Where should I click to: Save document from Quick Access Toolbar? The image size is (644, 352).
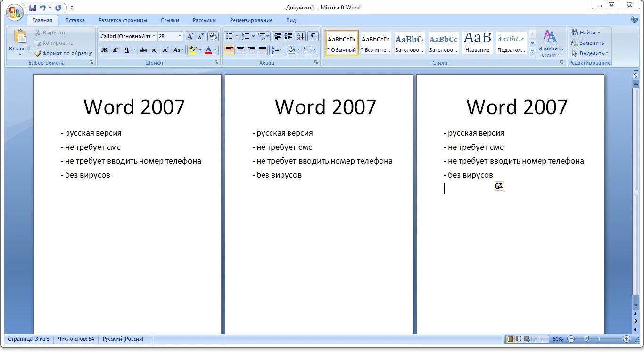32,8
